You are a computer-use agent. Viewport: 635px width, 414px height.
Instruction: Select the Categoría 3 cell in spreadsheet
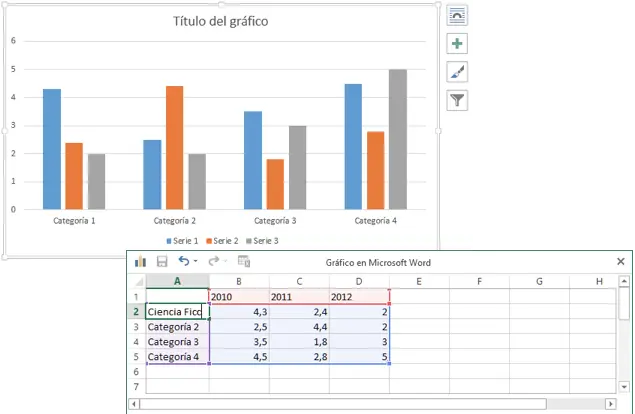[177, 341]
